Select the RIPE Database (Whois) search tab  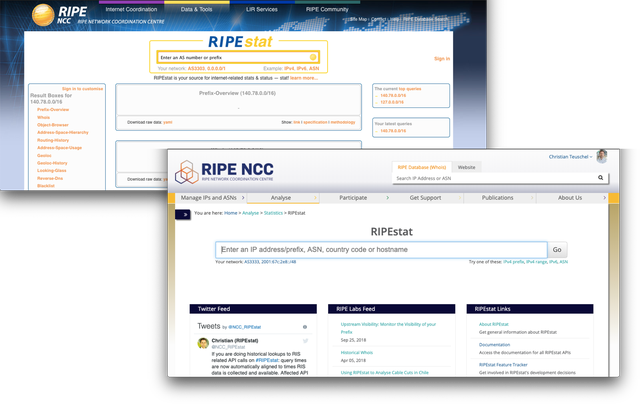coord(422,167)
